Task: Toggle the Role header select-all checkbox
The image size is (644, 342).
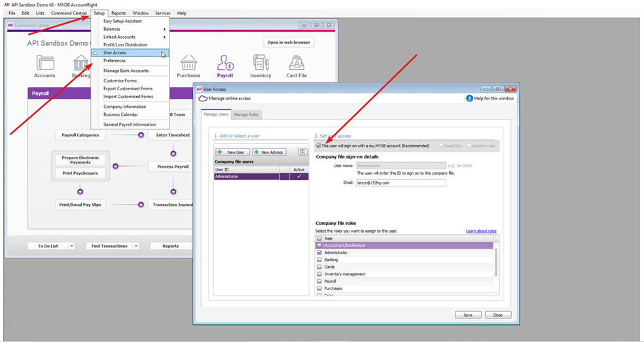Action: [x=319, y=239]
